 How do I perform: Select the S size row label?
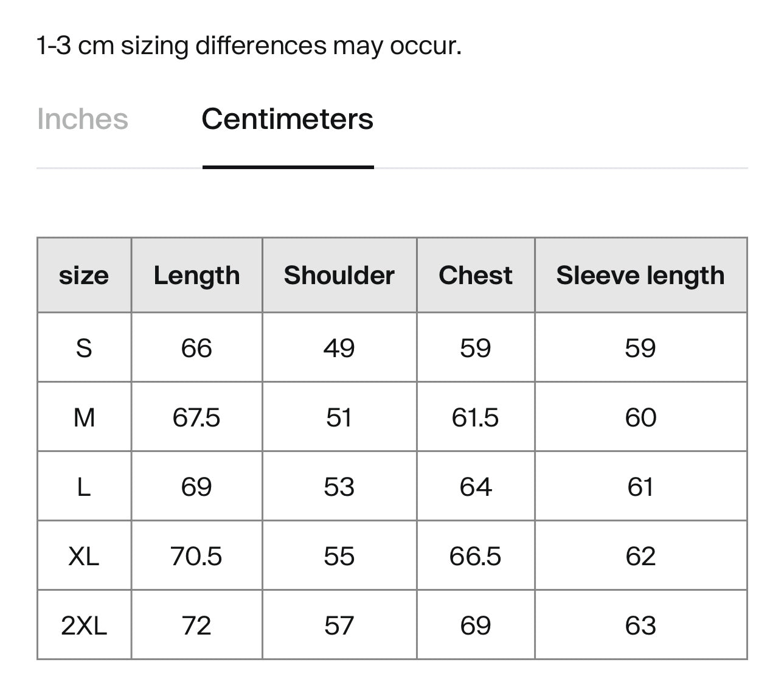(84, 348)
